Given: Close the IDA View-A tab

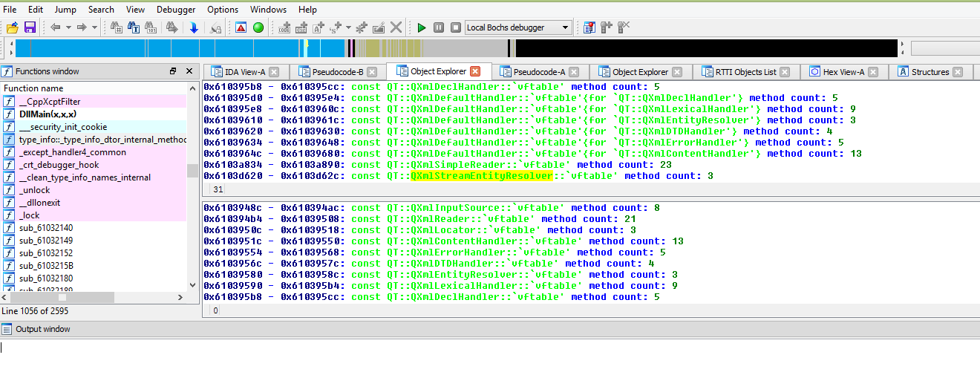Looking at the screenshot, I should [274, 72].
